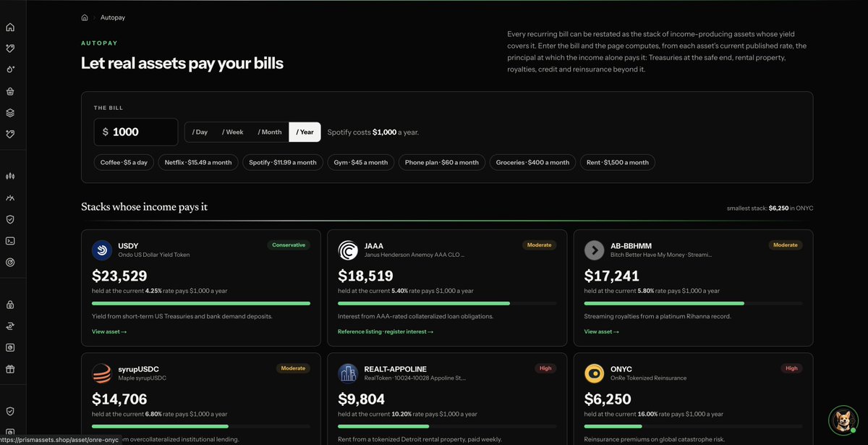Image resolution: width=868 pixels, height=445 pixels.
Task: Select the / Month billing period
Action: click(x=270, y=132)
